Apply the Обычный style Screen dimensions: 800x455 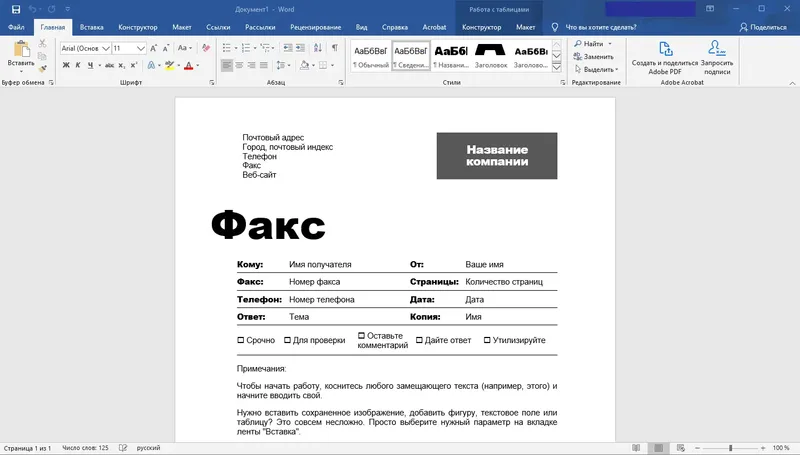(371, 56)
